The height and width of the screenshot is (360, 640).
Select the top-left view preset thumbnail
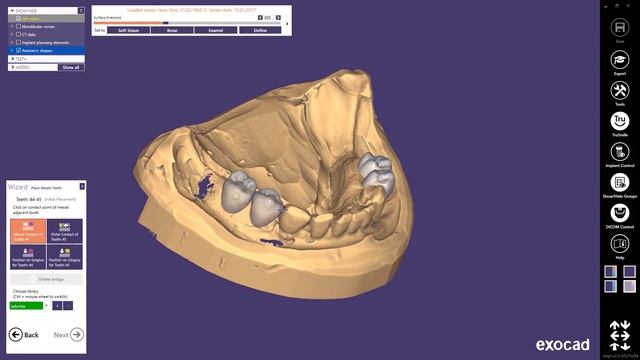[611, 271]
